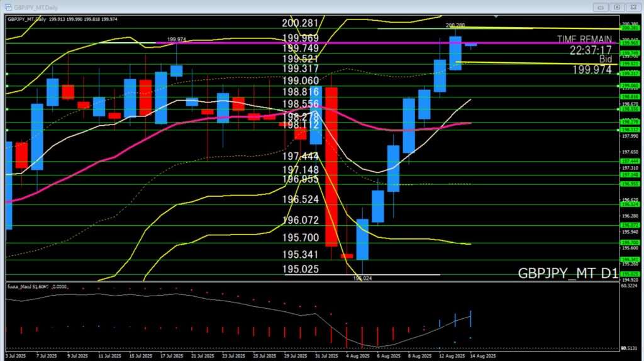The height and width of the screenshot is (361, 644).
Task: Click the '196.072' price level label
Action: point(300,220)
